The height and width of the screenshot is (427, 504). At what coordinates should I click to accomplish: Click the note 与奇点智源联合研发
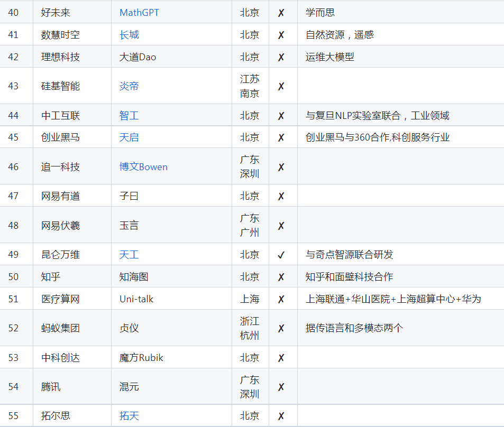pos(350,255)
